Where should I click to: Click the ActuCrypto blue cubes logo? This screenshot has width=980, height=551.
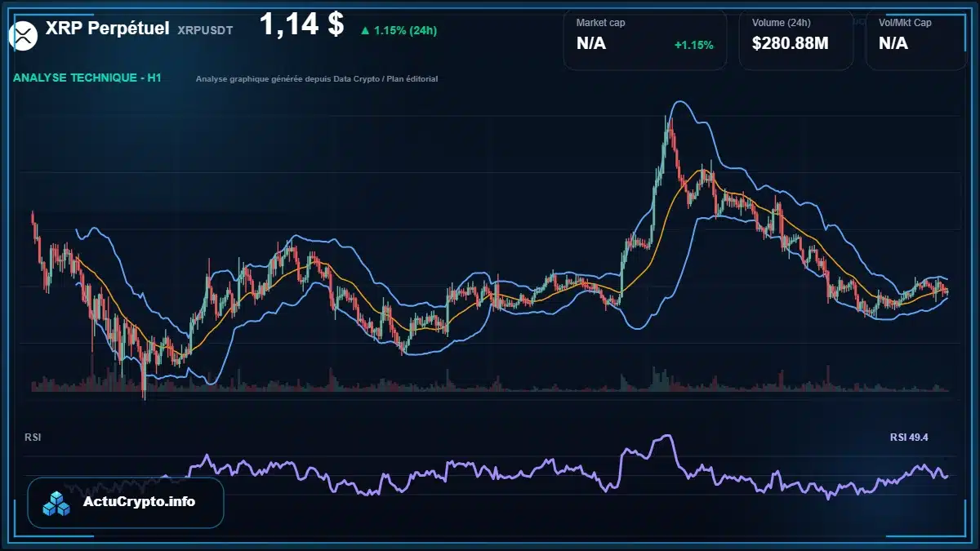56,502
